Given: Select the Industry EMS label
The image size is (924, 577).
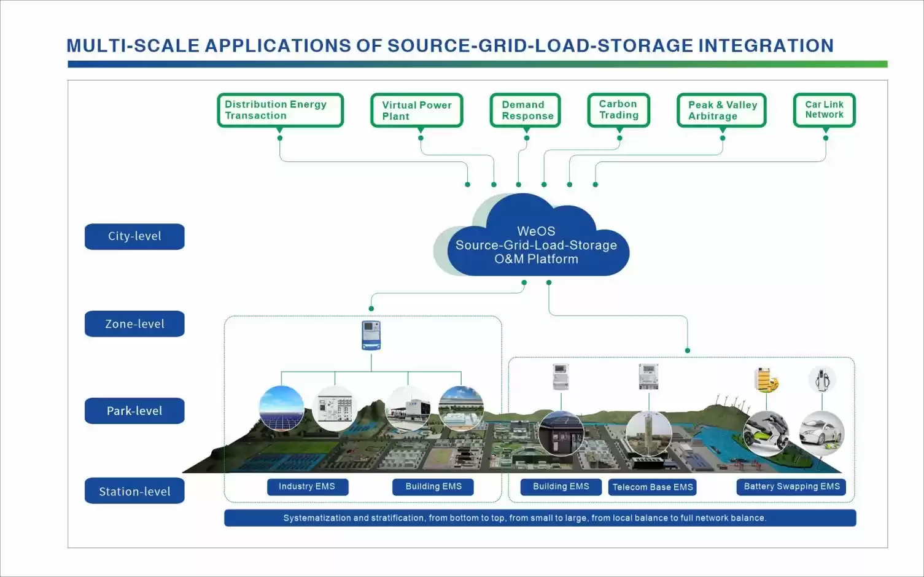Looking at the screenshot, I should pos(308,487).
